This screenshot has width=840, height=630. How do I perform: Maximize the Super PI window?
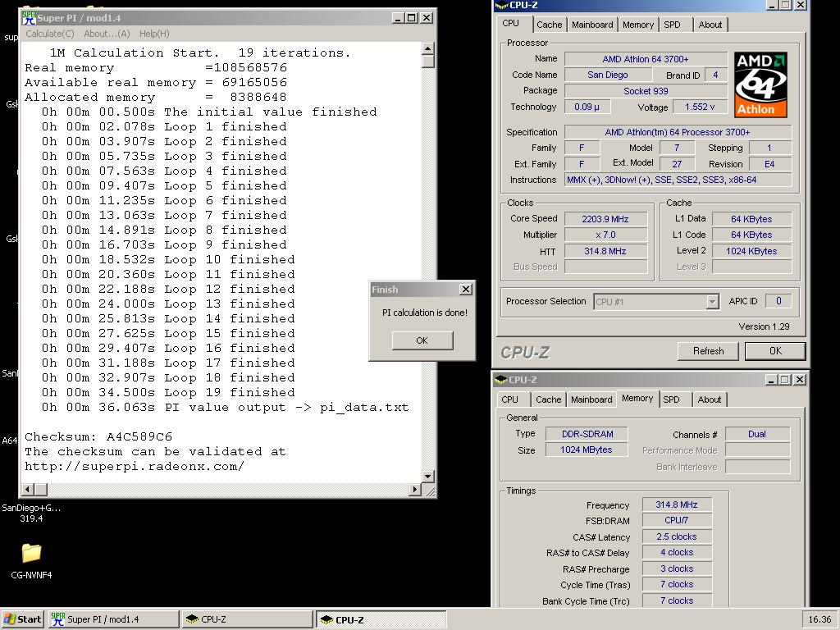(x=412, y=18)
